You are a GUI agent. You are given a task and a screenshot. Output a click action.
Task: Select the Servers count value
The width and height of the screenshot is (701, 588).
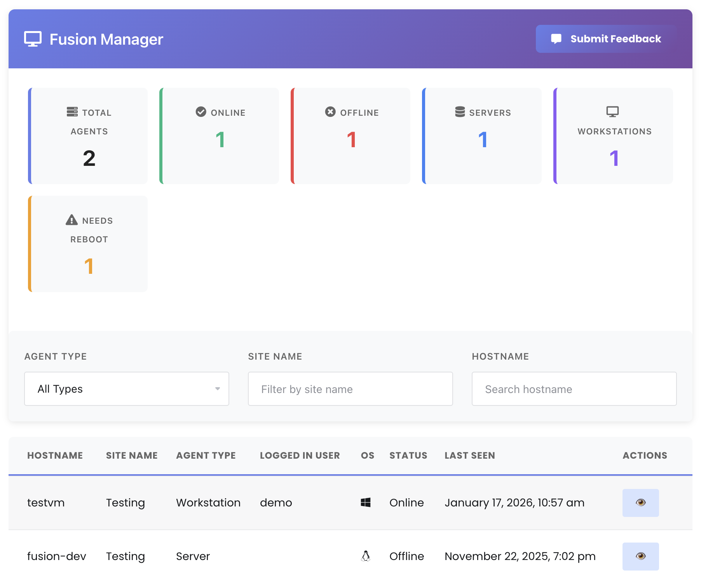483,140
